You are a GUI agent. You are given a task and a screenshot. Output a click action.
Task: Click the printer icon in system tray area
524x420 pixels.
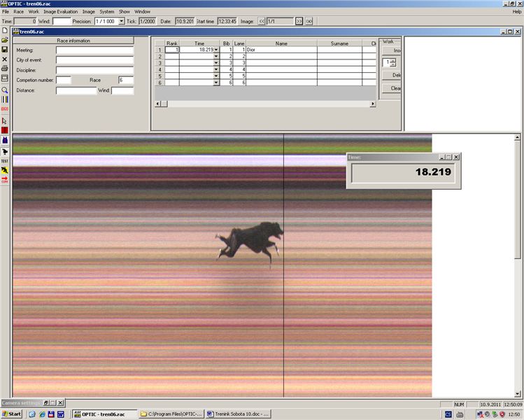460,414
